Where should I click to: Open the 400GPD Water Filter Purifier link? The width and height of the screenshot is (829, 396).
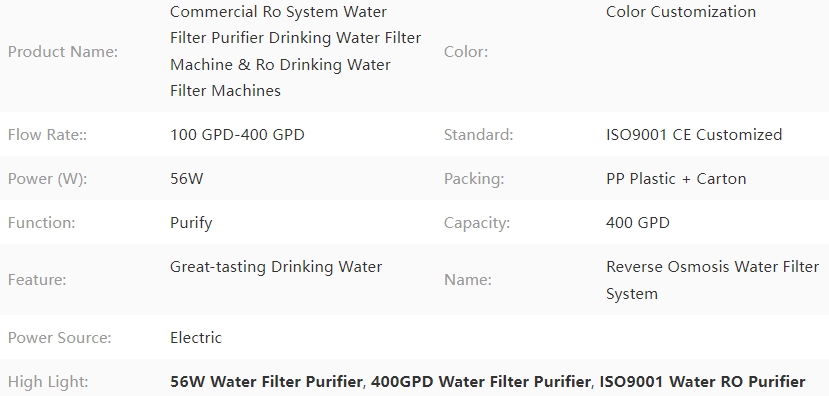[x=480, y=381]
